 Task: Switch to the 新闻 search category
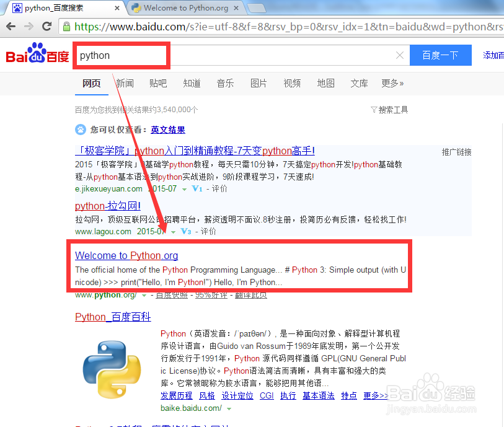125,83
